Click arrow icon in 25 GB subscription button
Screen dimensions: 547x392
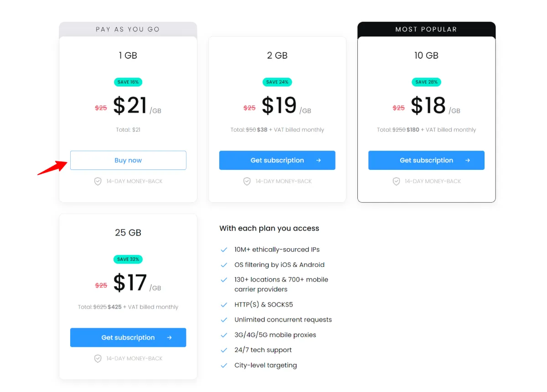tap(170, 337)
